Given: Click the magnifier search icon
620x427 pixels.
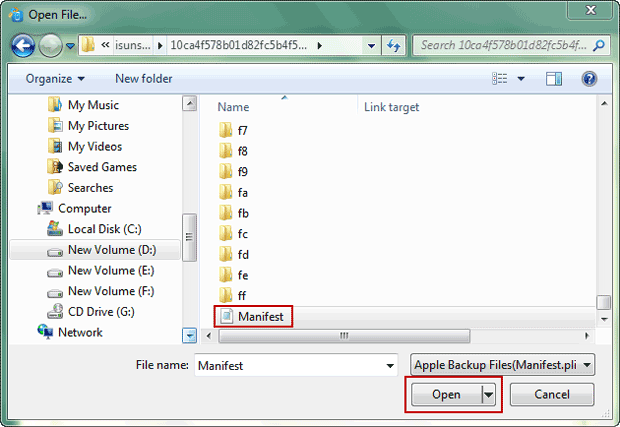Looking at the screenshot, I should pyautogui.click(x=599, y=45).
